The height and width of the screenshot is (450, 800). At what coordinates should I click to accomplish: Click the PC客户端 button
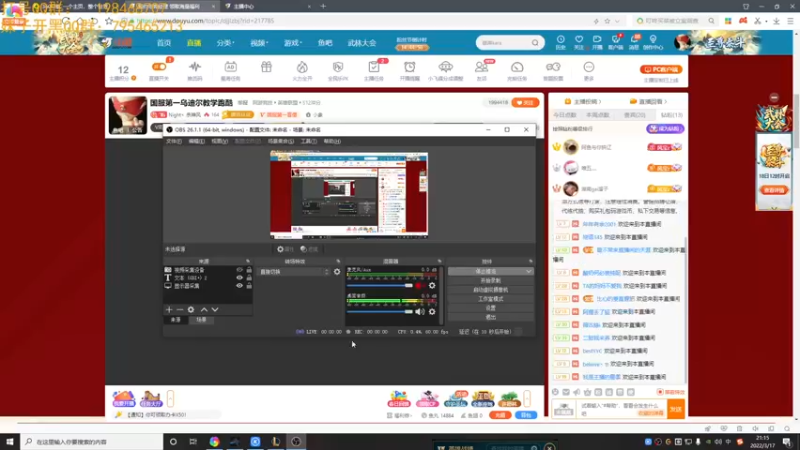[x=661, y=69]
